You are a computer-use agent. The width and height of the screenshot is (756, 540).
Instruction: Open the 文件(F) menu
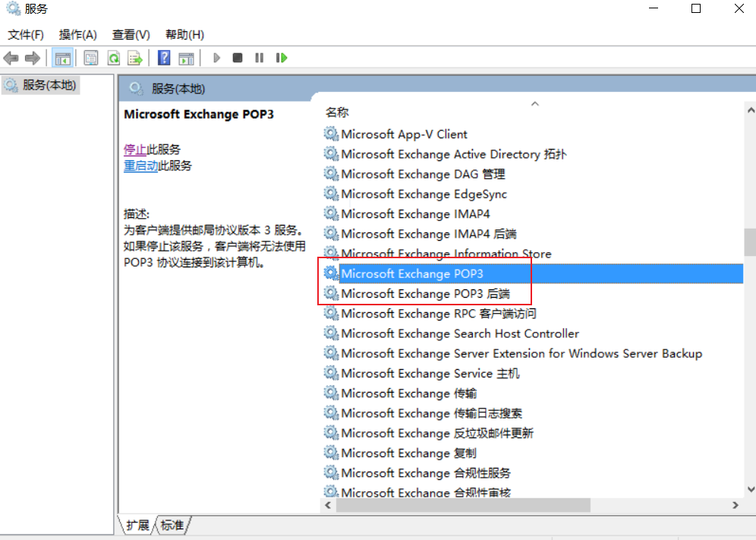(26, 35)
